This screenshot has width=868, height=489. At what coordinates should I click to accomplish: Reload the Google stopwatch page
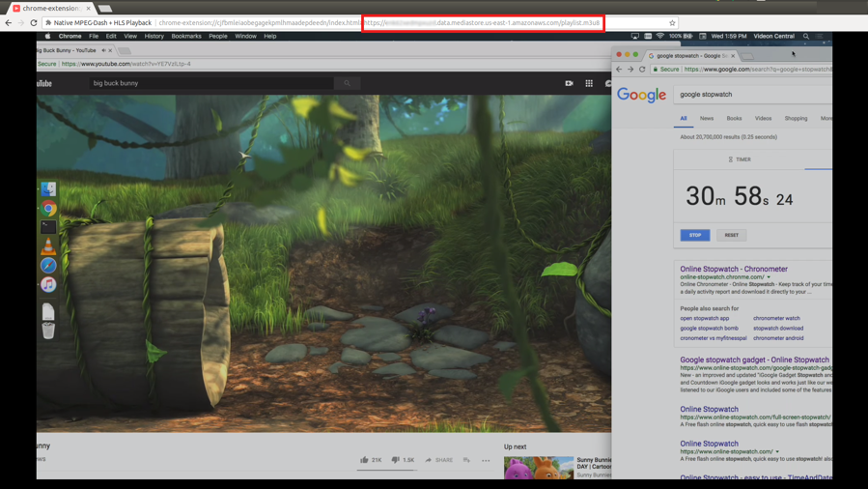click(642, 70)
